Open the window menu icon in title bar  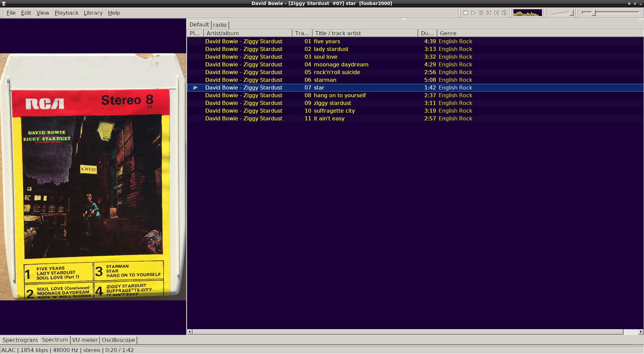click(x=4, y=4)
